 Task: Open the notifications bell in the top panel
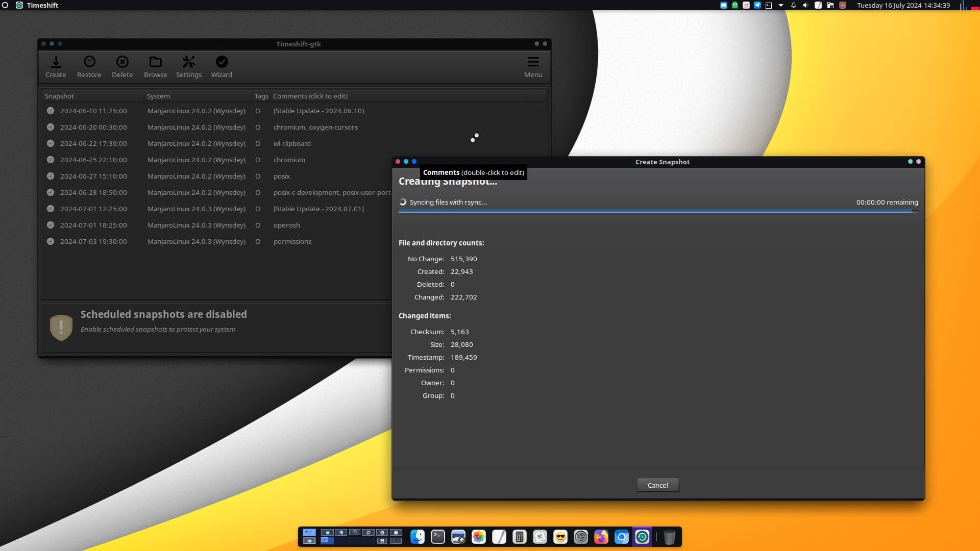click(793, 5)
